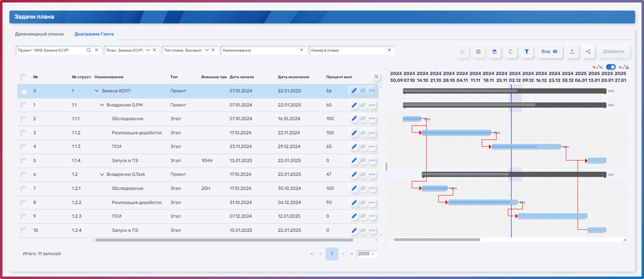Screen dimensions: 644x279
Task: Select the checkbox of row 2 Обследование
Action: [x=24, y=119]
